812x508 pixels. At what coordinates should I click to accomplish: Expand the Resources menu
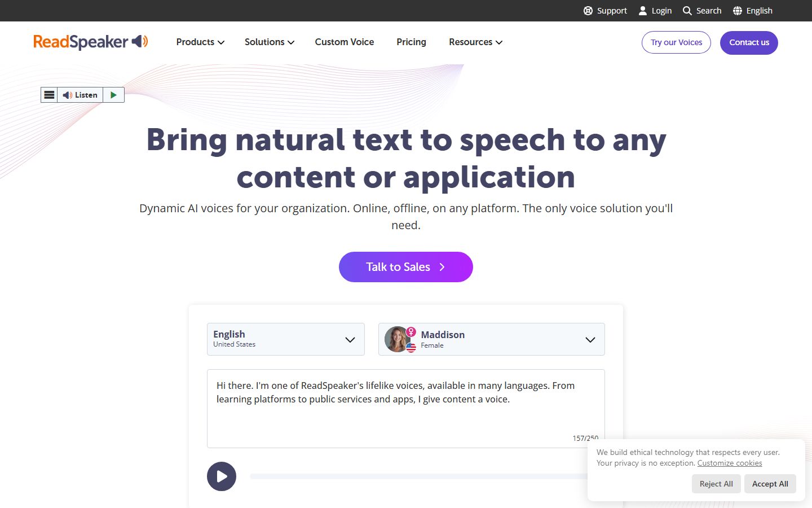(x=476, y=42)
